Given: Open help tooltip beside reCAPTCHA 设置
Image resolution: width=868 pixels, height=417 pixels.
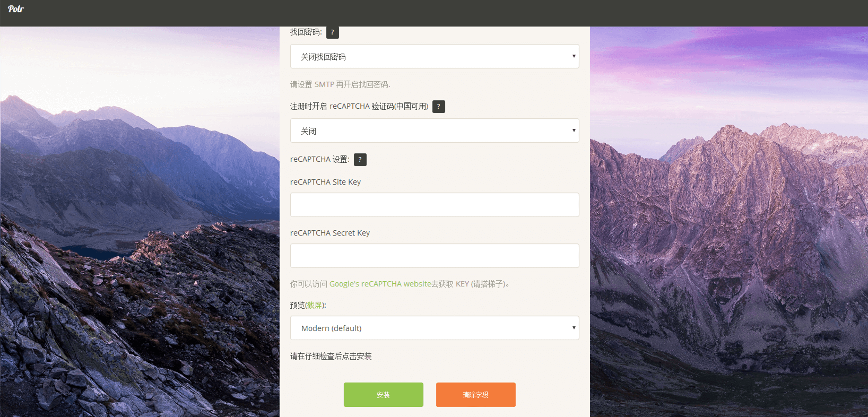Looking at the screenshot, I should [x=360, y=160].
